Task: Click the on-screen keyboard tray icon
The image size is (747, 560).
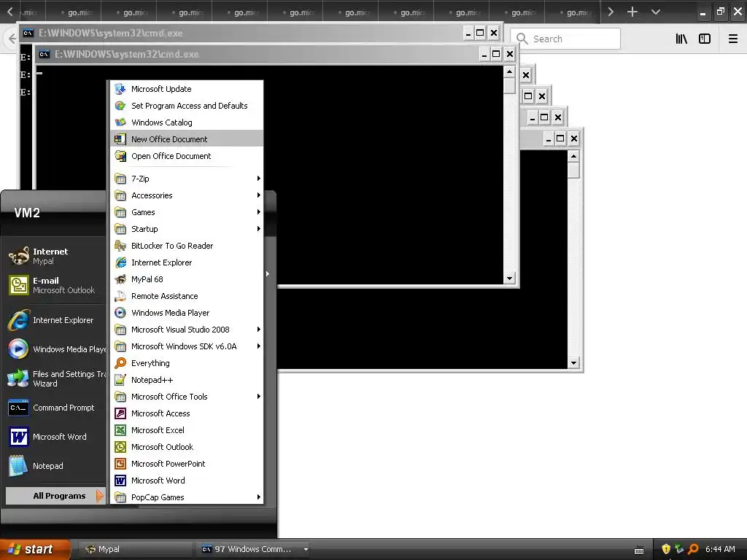Action: tap(639, 550)
